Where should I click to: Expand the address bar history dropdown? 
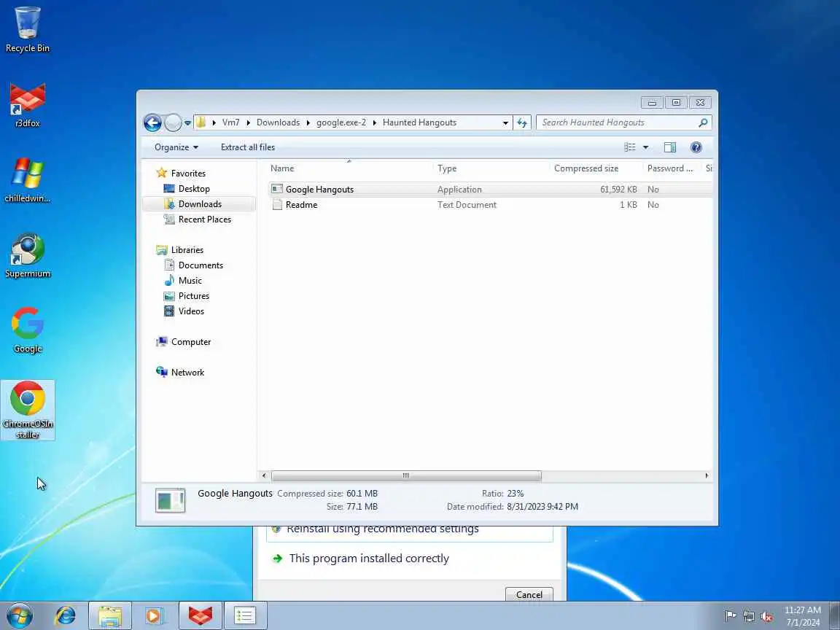(505, 122)
